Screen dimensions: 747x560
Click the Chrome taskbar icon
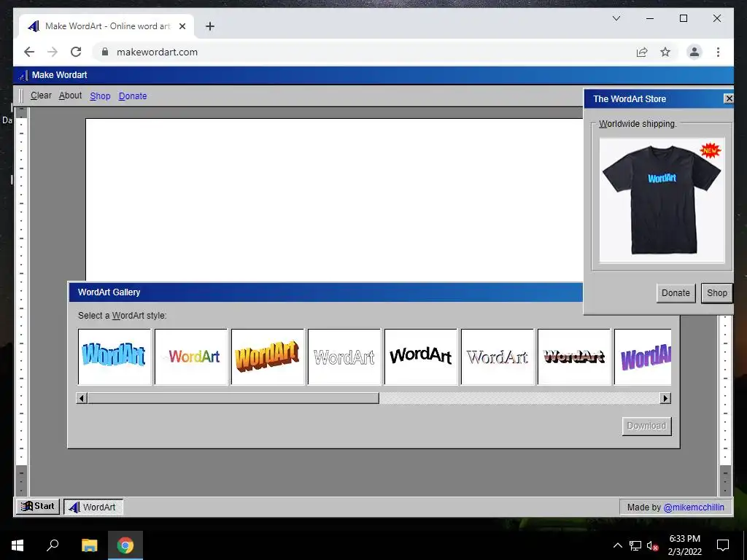[125, 545]
